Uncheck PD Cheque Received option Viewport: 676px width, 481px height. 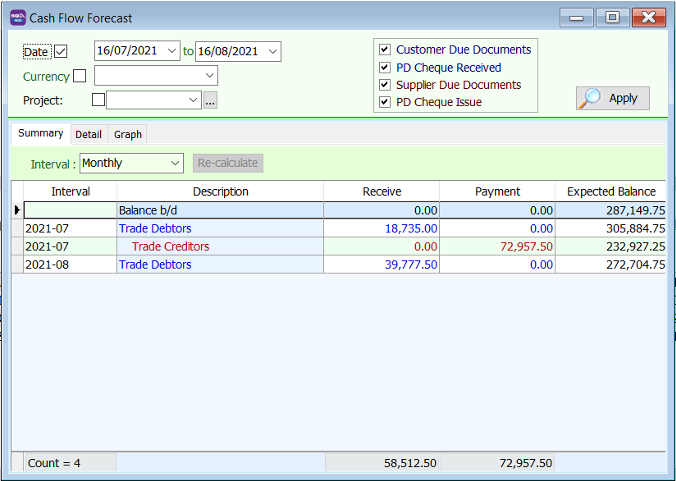coord(384,68)
